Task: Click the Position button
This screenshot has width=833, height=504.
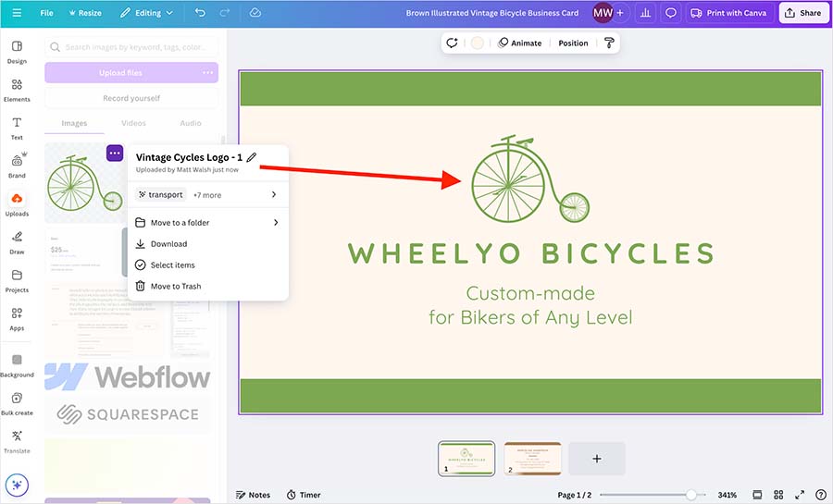Action: tap(573, 43)
